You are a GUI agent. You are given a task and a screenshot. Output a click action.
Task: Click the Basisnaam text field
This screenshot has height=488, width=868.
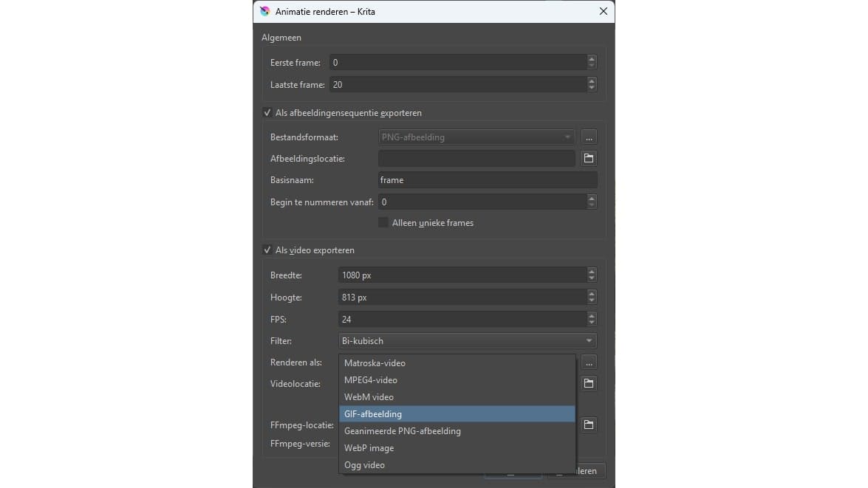coord(487,180)
